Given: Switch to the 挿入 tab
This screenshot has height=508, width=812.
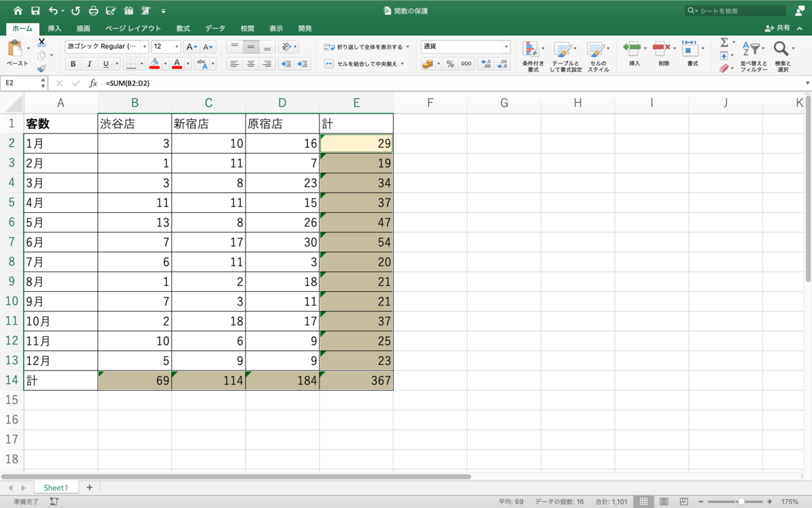Looking at the screenshot, I should [55, 28].
